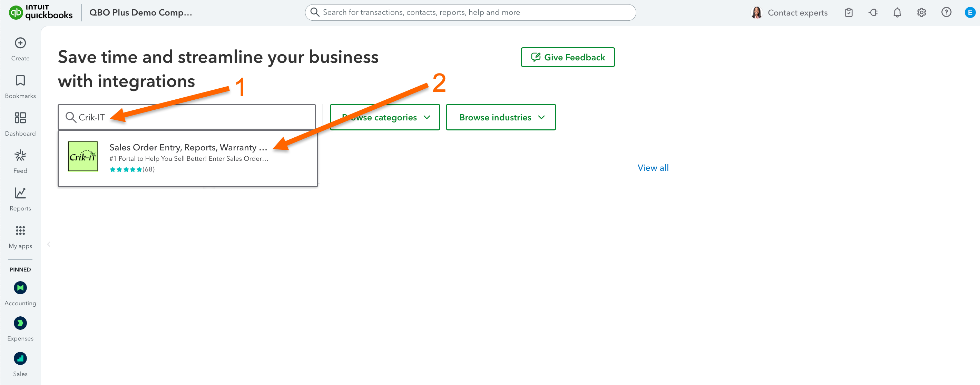980x385 pixels.
Task: Open pinned Expenses menu item
Action: click(20, 323)
